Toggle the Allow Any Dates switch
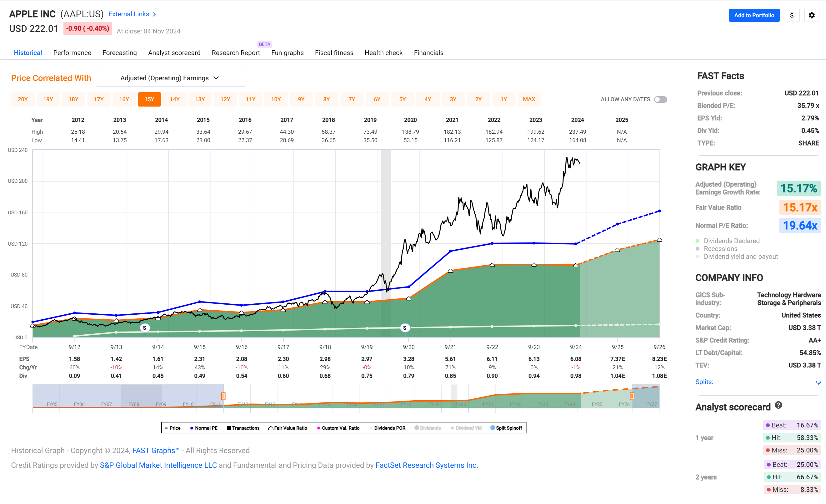The image size is (826, 504). coord(660,100)
